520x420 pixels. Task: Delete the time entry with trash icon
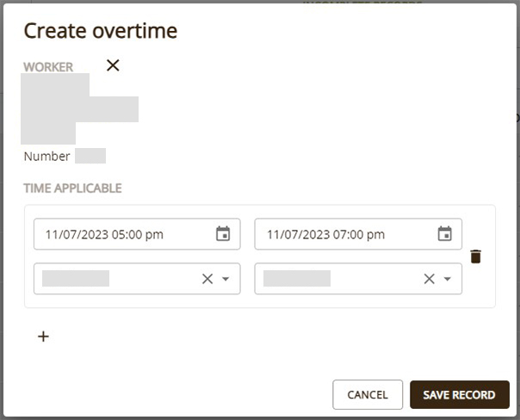point(475,256)
